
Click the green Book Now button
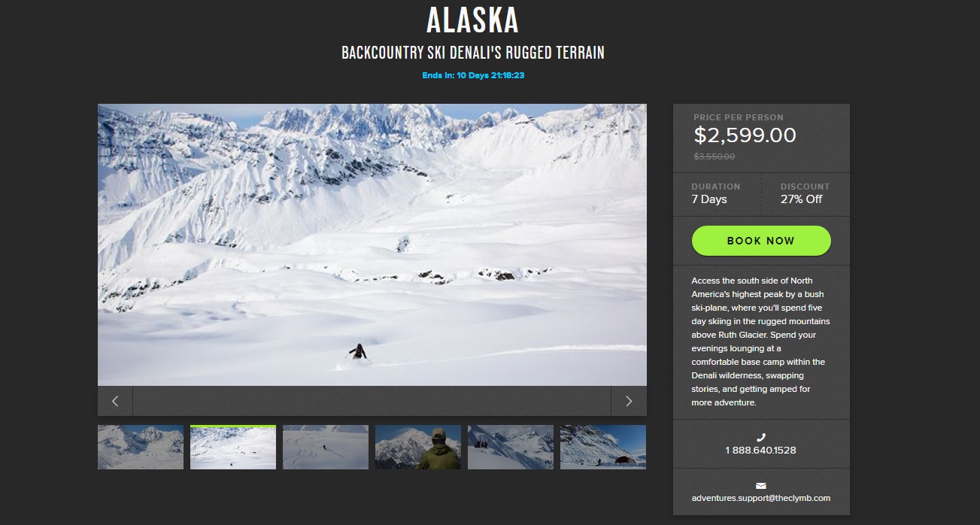click(761, 241)
